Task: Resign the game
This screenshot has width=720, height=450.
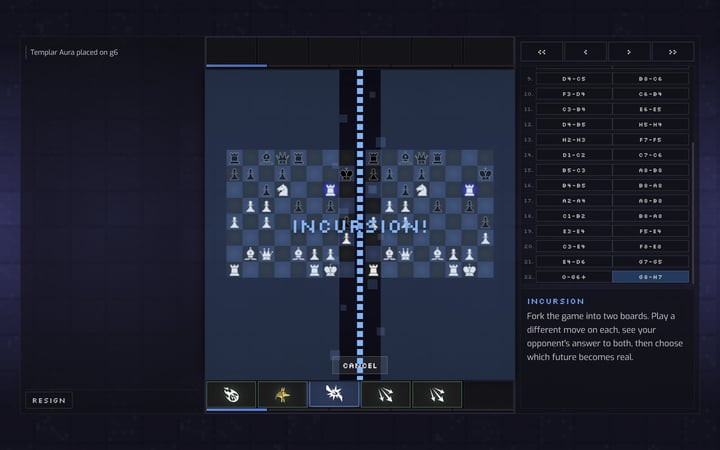Action: click(49, 400)
